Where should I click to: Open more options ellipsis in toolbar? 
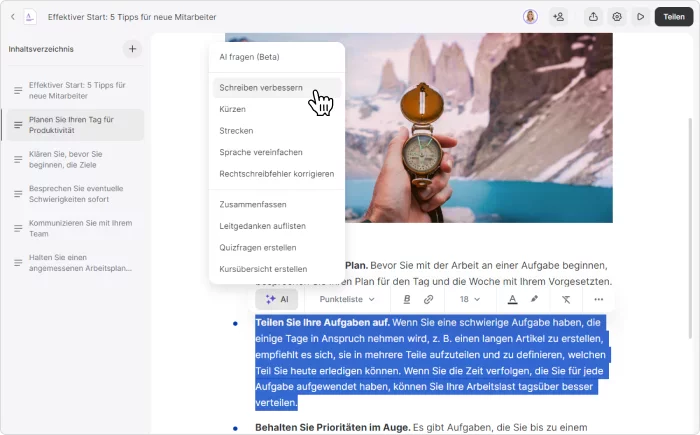pyautogui.click(x=599, y=299)
